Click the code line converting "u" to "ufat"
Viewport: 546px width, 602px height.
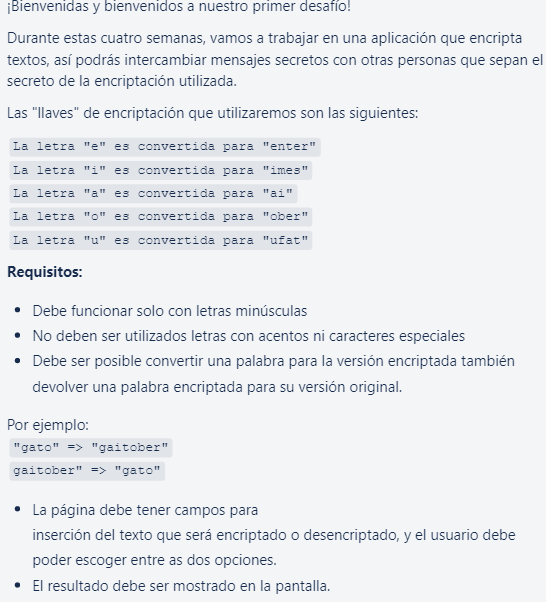pos(160,240)
